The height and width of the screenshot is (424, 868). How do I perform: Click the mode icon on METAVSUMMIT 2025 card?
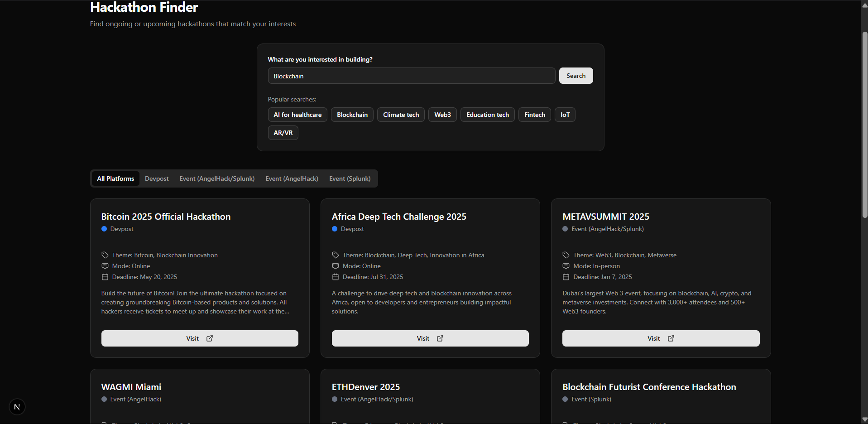(x=566, y=266)
